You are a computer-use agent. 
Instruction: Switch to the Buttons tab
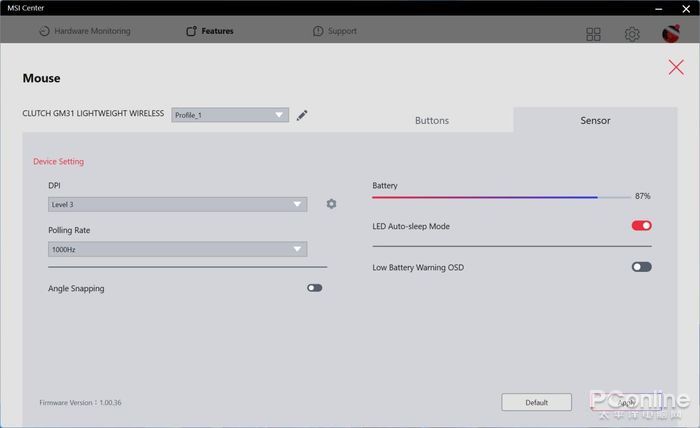tap(432, 121)
